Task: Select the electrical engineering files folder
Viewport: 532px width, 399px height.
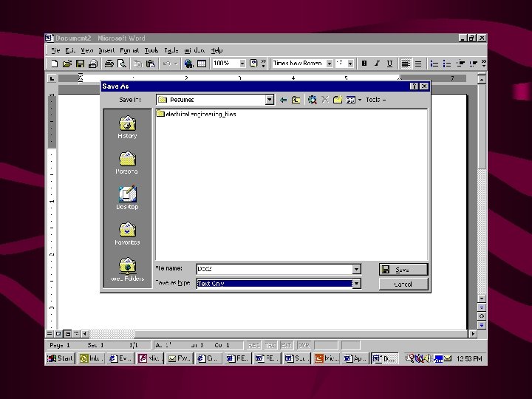Action: click(197, 114)
